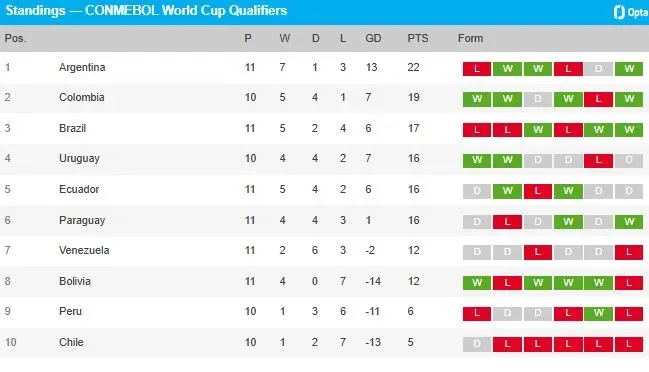Open the Brazil team link
Image resolution: width=649 pixels, height=372 pixels.
click(x=72, y=128)
